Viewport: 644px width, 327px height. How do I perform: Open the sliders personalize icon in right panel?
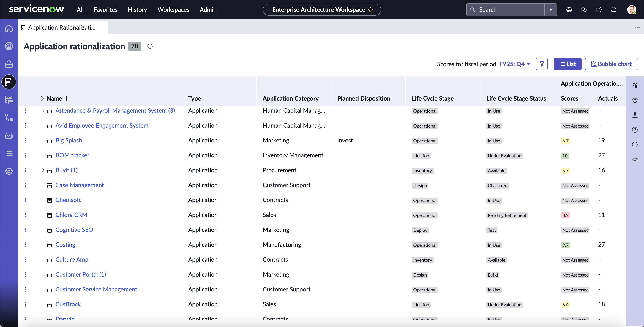(635, 85)
